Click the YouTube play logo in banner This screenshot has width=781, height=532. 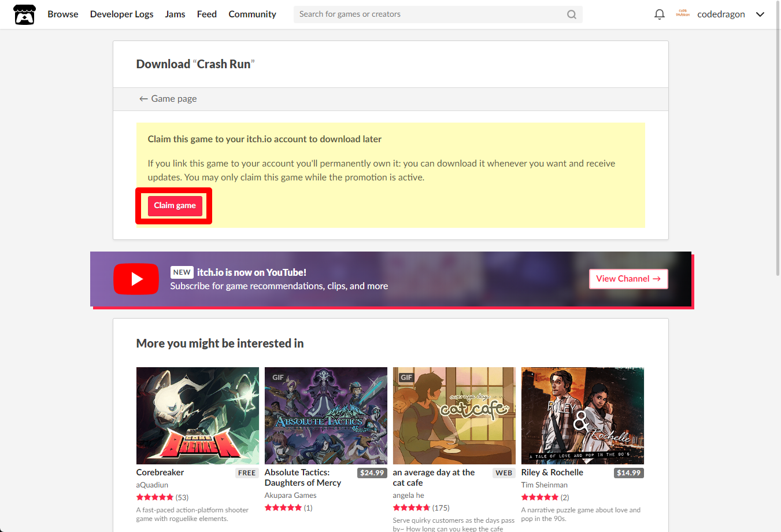click(136, 279)
